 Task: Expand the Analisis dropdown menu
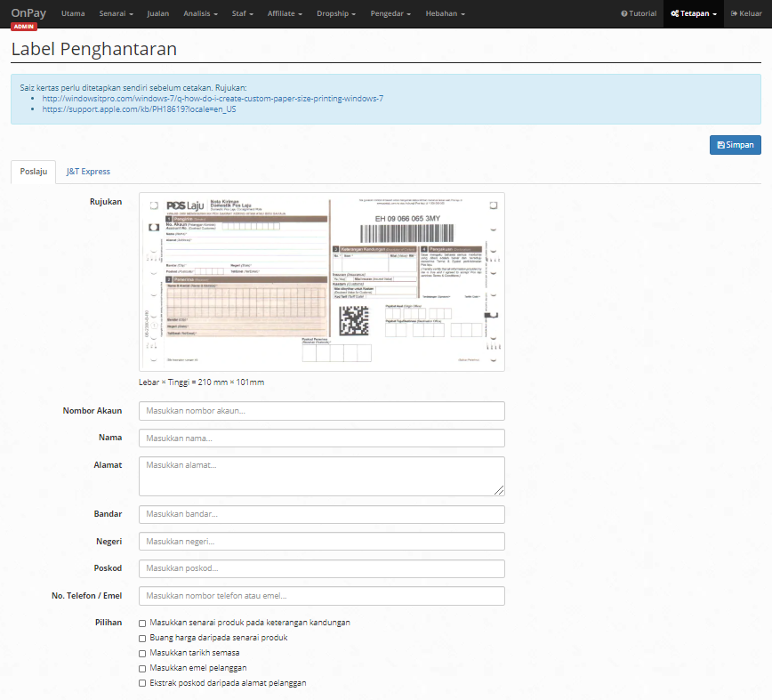point(200,13)
